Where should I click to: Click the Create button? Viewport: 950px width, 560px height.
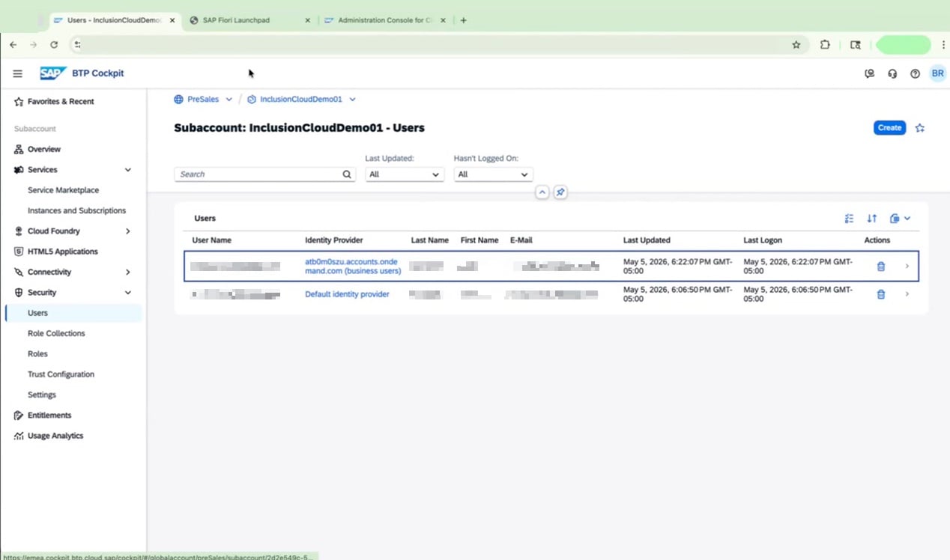click(x=889, y=128)
